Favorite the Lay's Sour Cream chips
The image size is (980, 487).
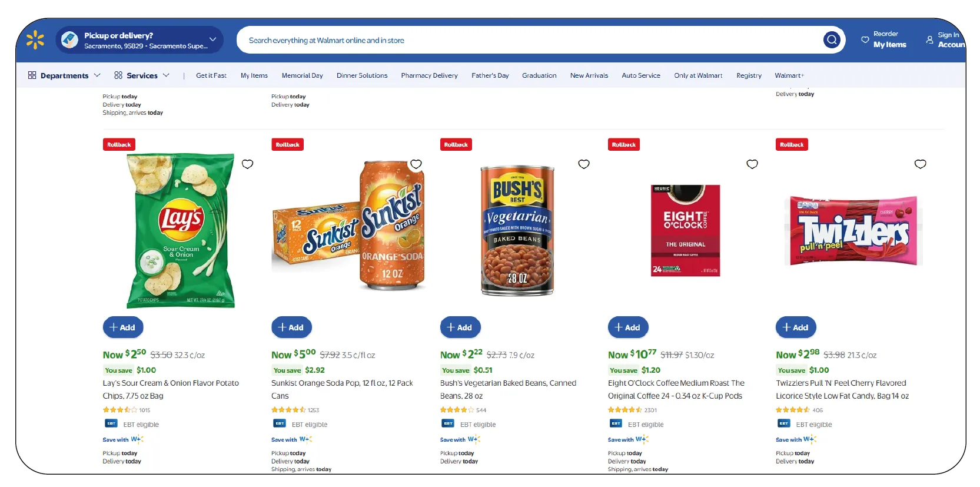[x=247, y=164]
